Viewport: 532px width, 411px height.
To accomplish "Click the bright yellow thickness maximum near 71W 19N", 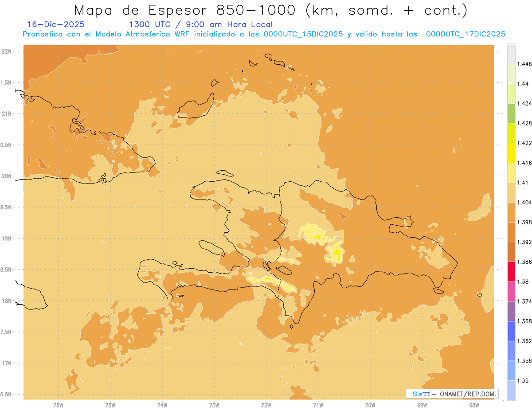I will 318,236.
